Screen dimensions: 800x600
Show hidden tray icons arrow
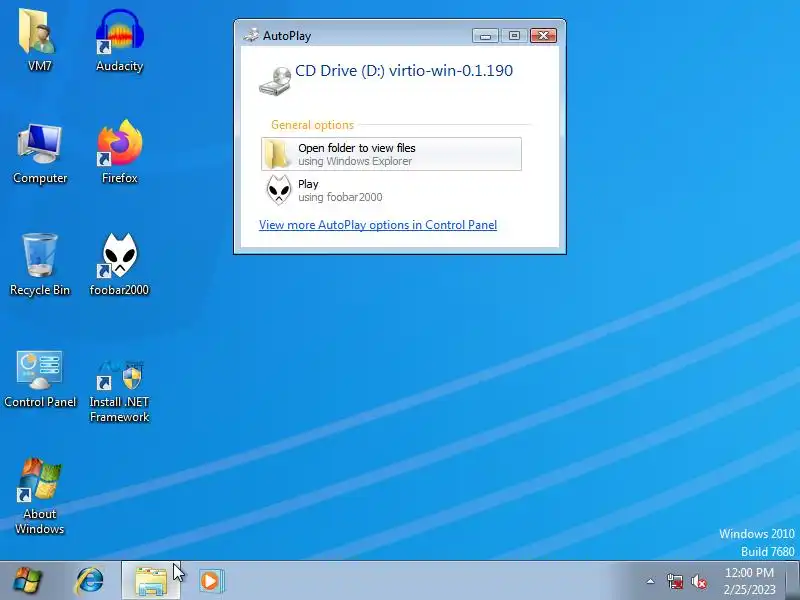coord(650,581)
